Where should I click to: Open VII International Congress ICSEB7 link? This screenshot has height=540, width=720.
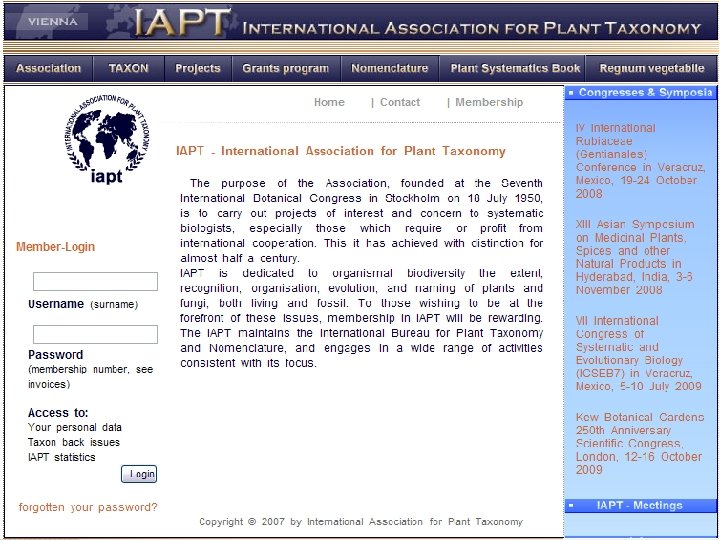pos(639,354)
